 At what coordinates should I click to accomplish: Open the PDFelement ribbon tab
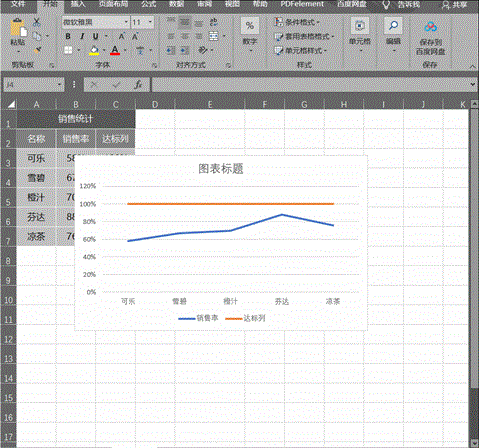click(x=302, y=4)
